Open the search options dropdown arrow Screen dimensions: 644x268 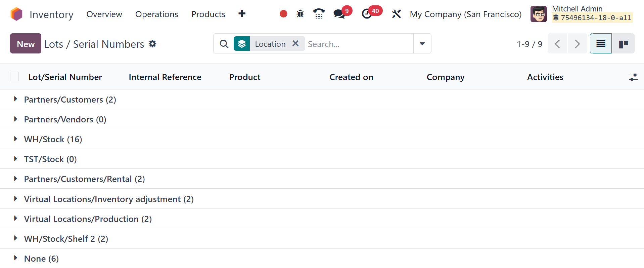(422, 44)
